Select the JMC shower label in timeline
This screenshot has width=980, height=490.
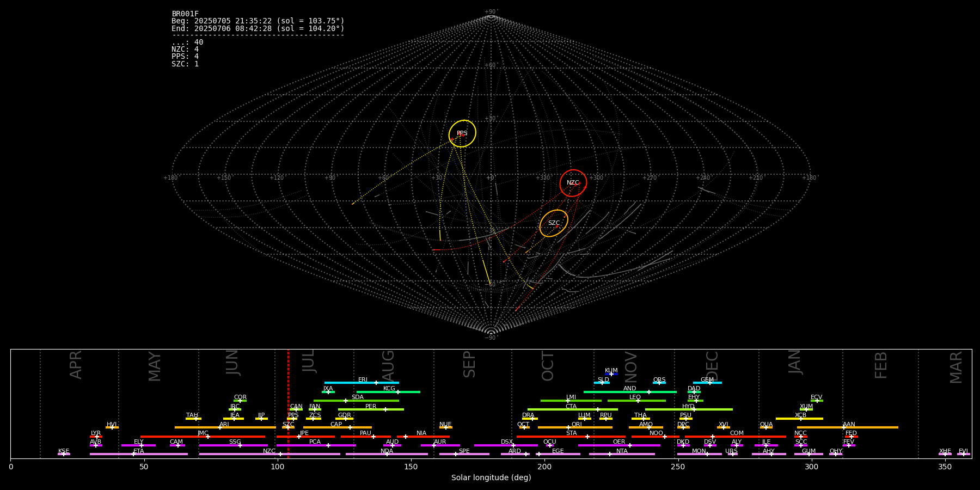click(x=203, y=433)
